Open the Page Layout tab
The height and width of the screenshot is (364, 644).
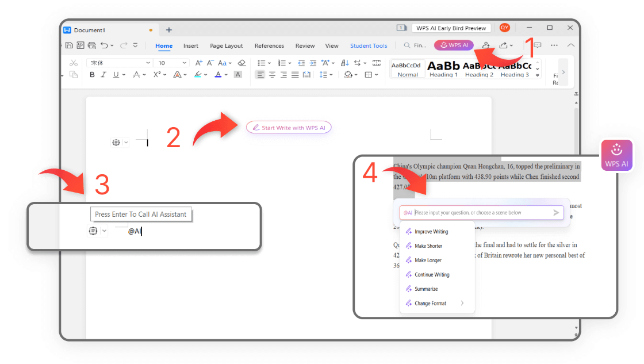point(227,45)
